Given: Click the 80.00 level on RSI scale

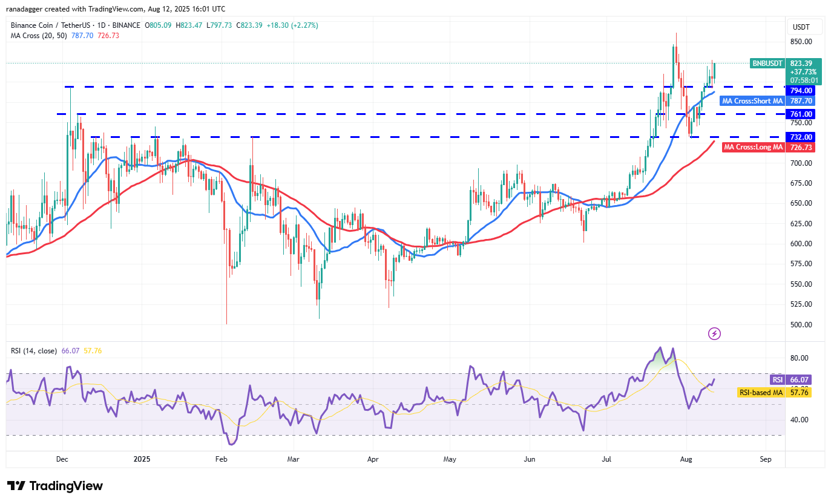Looking at the screenshot, I should [802, 358].
